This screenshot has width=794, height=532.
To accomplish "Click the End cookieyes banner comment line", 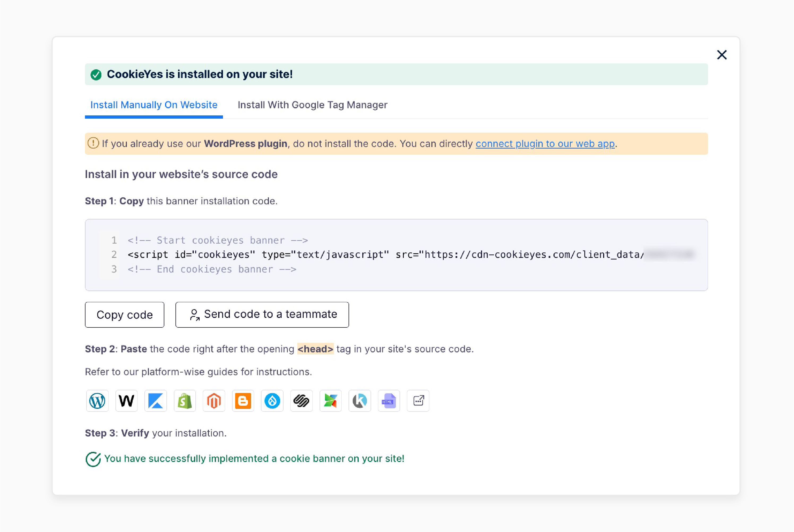I will (x=212, y=269).
